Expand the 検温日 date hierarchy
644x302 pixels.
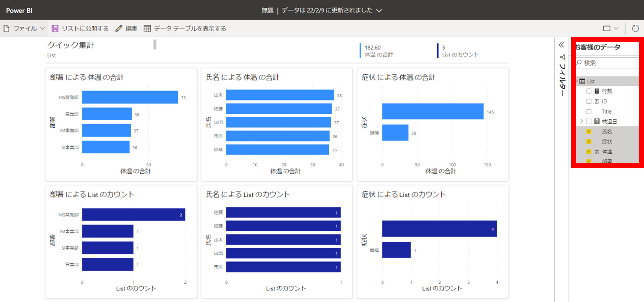click(x=582, y=121)
